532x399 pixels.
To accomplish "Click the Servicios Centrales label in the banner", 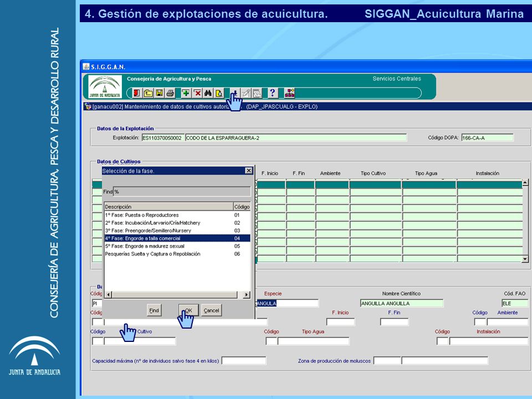I will (397, 79).
